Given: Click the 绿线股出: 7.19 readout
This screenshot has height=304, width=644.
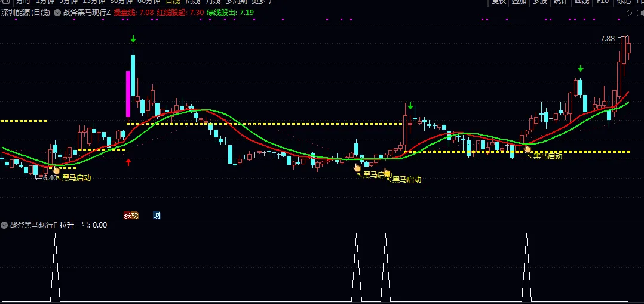Looking at the screenshot, I should 231,13.
